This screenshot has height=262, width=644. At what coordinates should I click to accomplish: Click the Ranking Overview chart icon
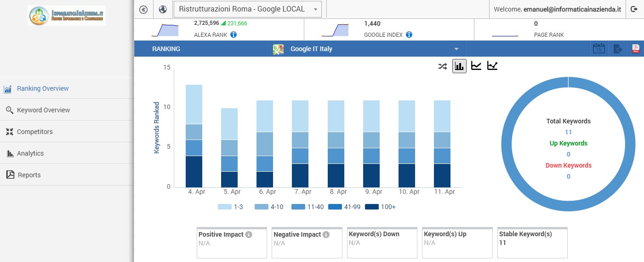point(8,89)
